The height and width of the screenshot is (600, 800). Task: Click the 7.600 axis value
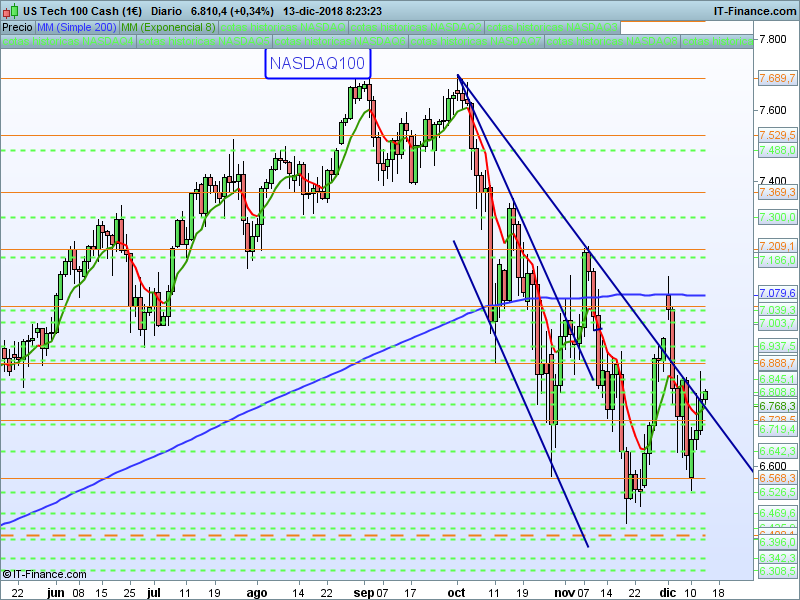[772, 110]
